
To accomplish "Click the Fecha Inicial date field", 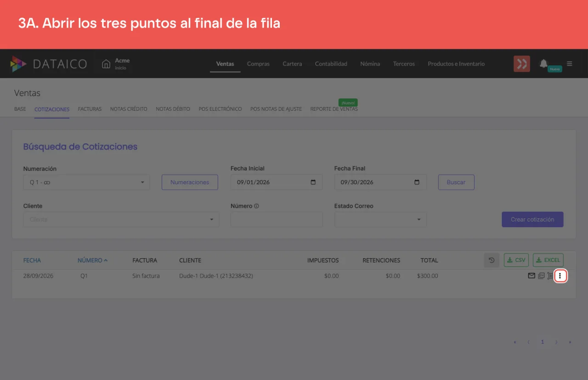I will click(277, 182).
